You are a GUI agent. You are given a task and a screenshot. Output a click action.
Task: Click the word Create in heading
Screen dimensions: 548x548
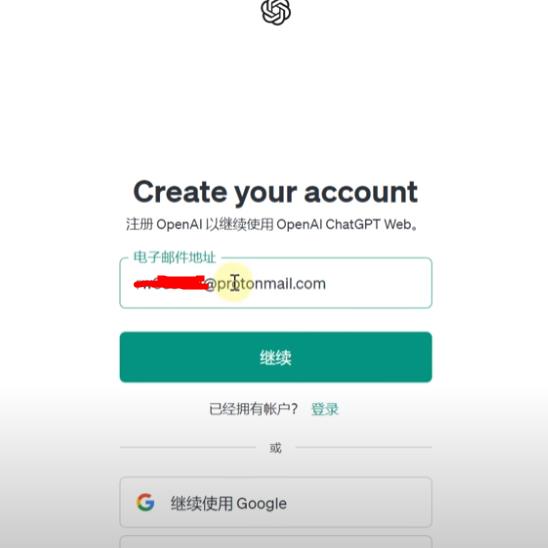[x=180, y=192]
